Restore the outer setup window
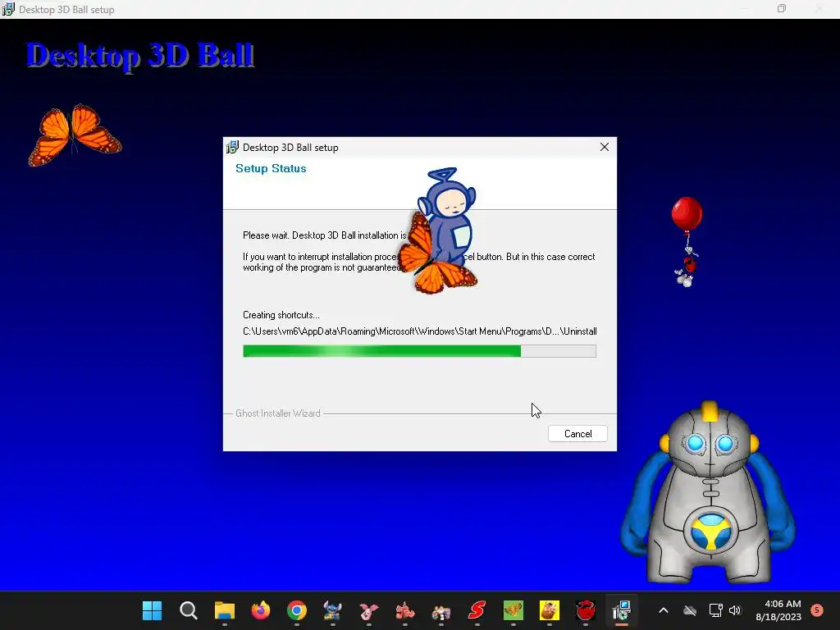 782,8
